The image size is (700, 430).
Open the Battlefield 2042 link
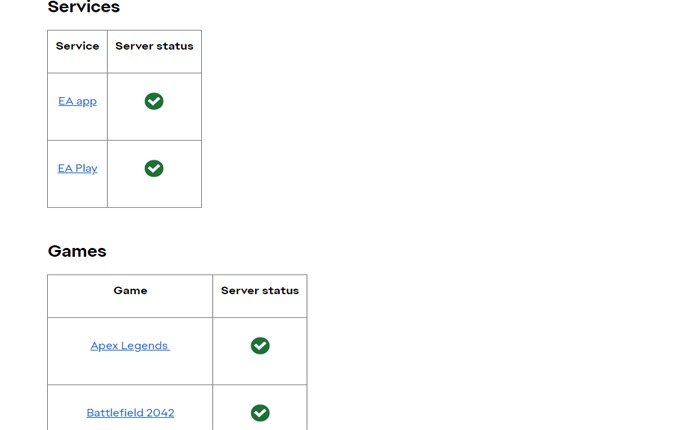tap(130, 413)
